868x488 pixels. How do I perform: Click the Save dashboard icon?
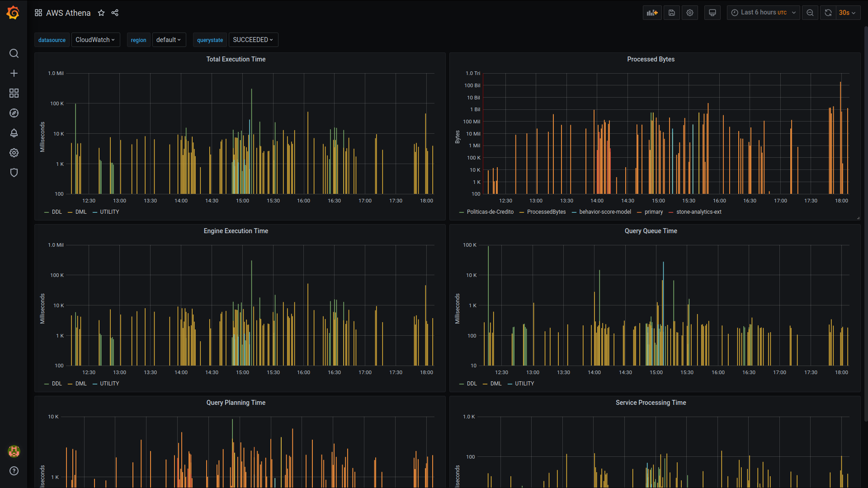coord(672,13)
